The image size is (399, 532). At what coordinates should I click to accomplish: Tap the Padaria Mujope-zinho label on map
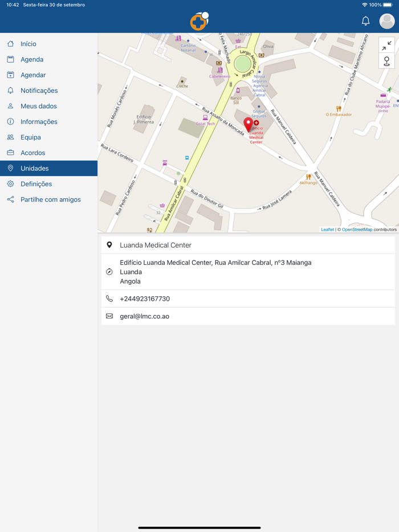(383, 106)
